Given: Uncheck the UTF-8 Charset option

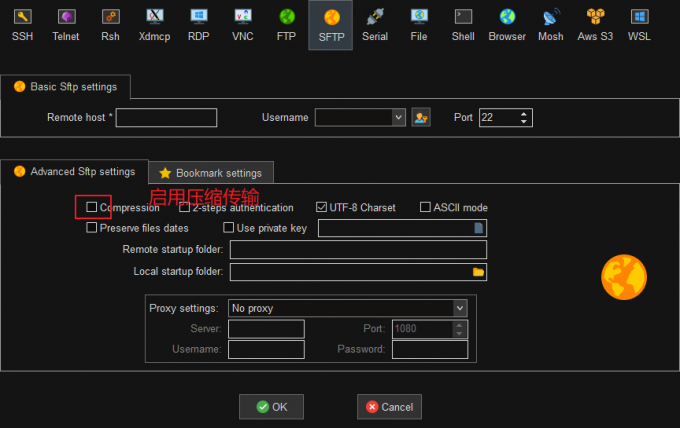Looking at the screenshot, I should 321,207.
